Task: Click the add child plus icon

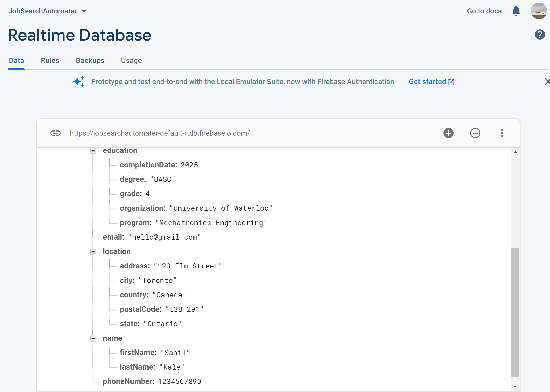Action: [x=448, y=133]
